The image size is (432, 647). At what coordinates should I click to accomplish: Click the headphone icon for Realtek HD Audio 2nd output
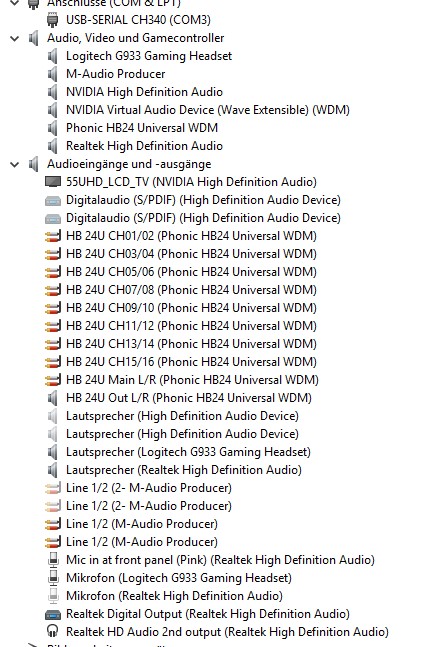coord(52,631)
